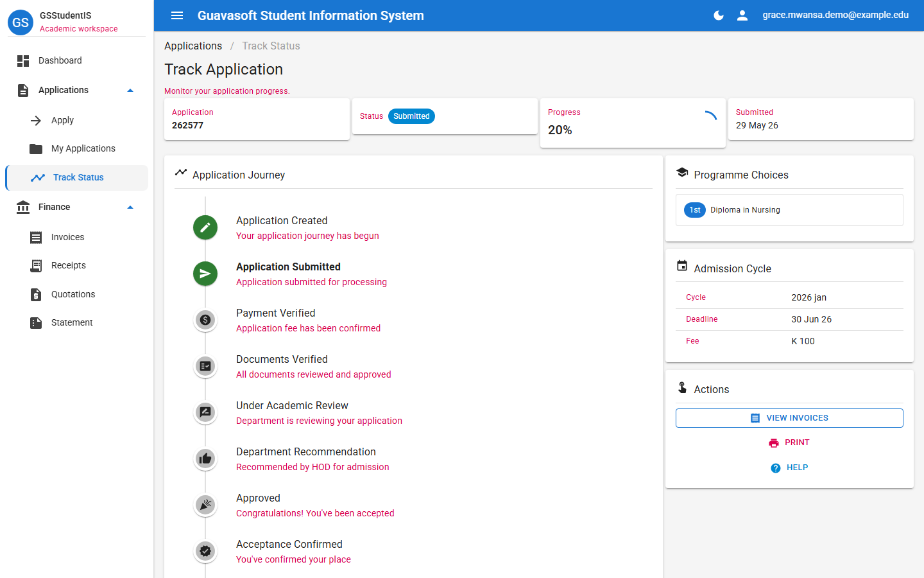Image resolution: width=924 pixels, height=578 pixels.
Task: Open the user account icon
Action: coord(742,15)
